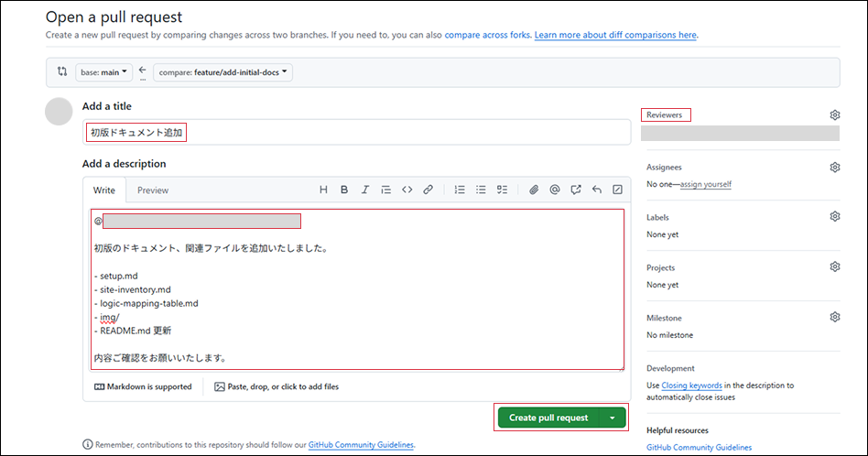The height and width of the screenshot is (456, 868).
Task: Insert a heading with the H icon
Action: click(x=323, y=190)
